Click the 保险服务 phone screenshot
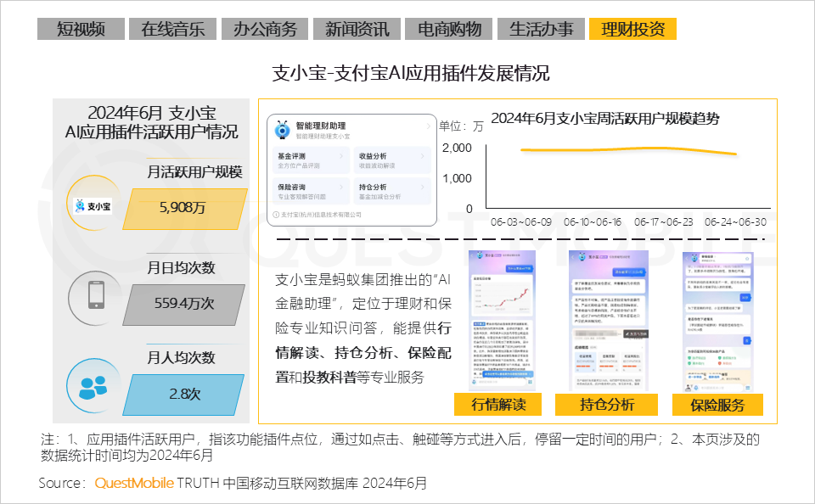The width and height of the screenshot is (815, 504). coord(718,319)
